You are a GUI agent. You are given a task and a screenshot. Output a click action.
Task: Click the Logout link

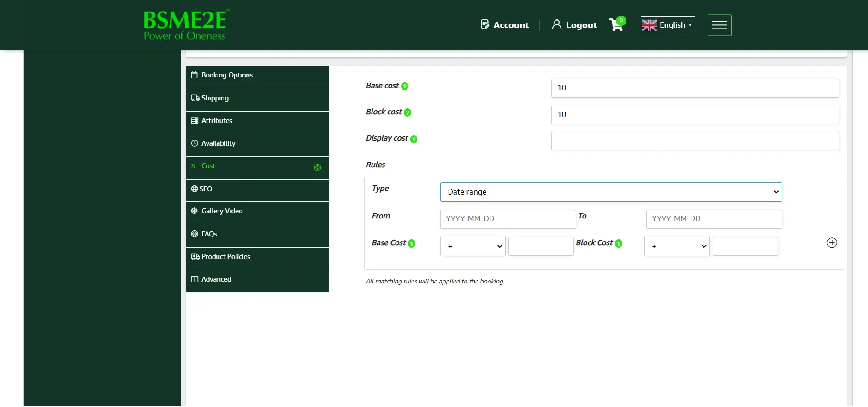(574, 25)
